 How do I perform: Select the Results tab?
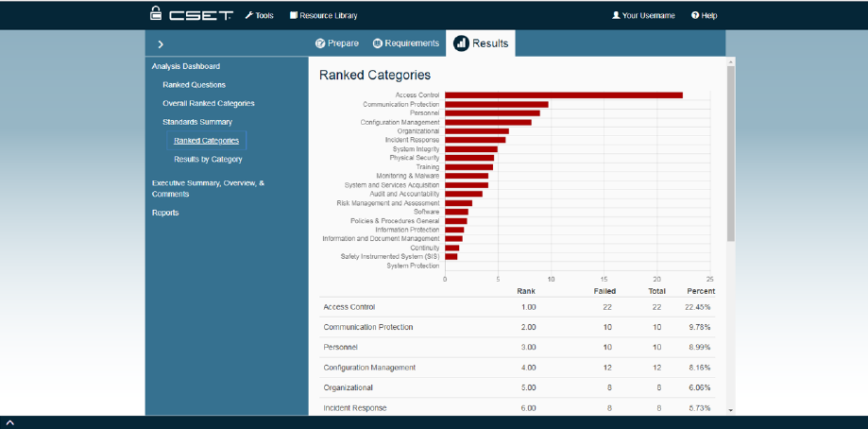click(481, 43)
